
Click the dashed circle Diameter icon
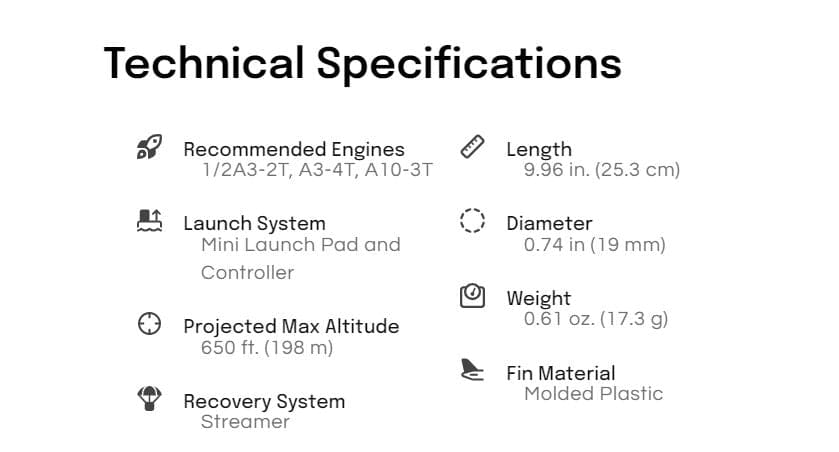(x=472, y=221)
